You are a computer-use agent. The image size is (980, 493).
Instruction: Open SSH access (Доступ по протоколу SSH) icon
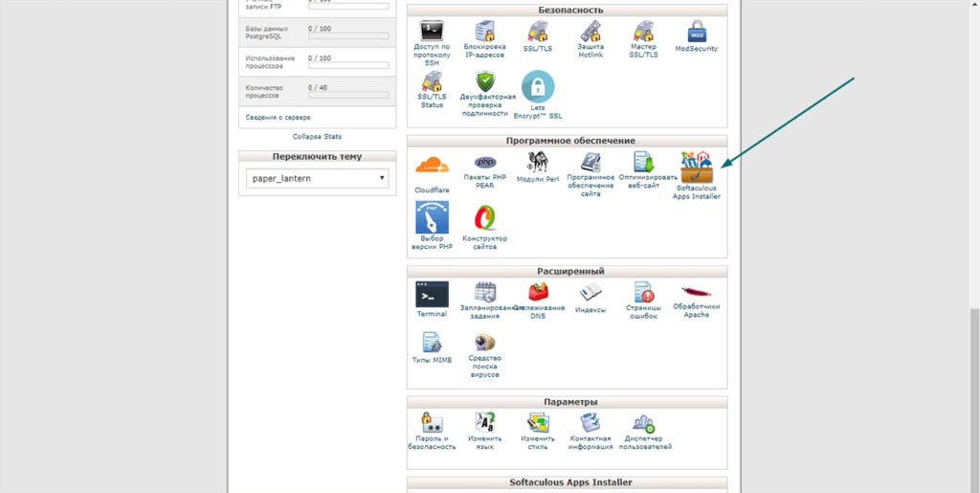[432, 32]
